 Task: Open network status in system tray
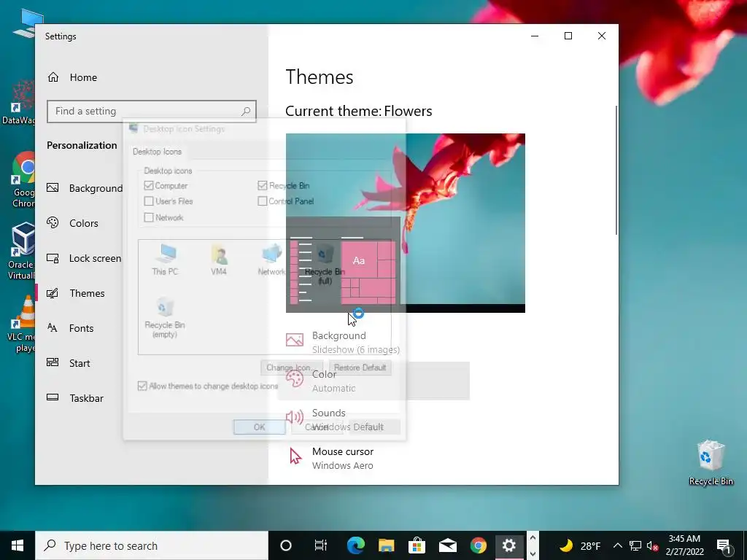tap(635, 545)
